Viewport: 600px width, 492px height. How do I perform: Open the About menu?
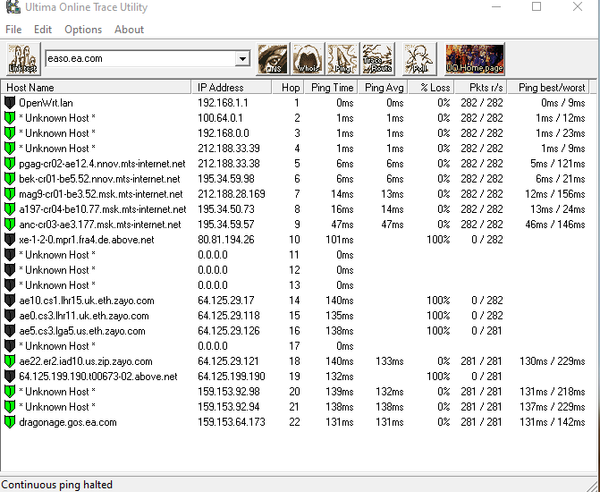click(129, 29)
